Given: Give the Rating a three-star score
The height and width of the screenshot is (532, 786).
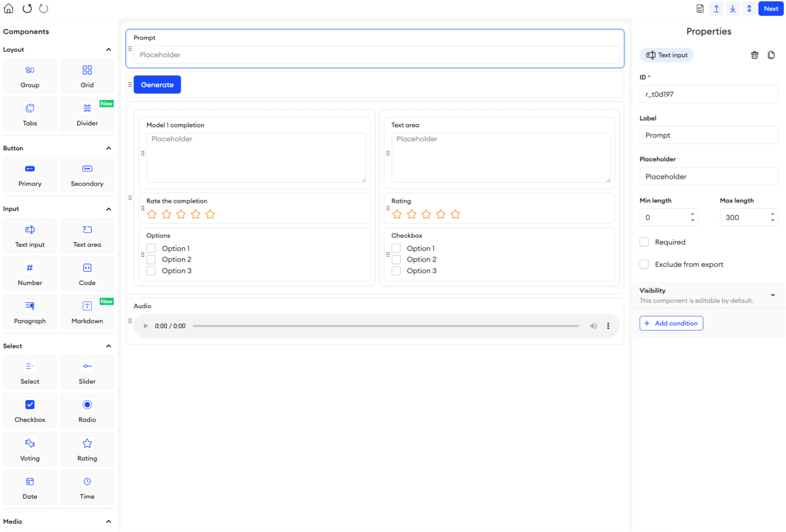Looking at the screenshot, I should (426, 214).
